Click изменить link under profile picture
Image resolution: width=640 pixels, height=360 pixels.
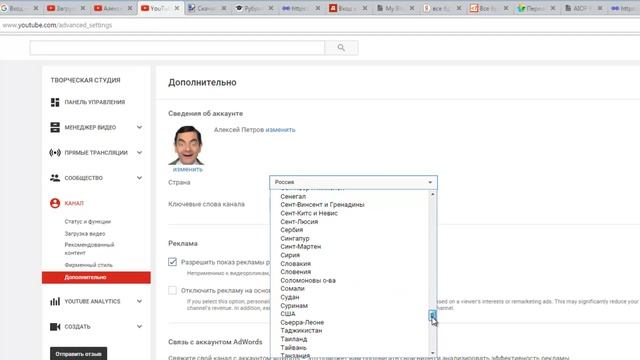coord(187,169)
